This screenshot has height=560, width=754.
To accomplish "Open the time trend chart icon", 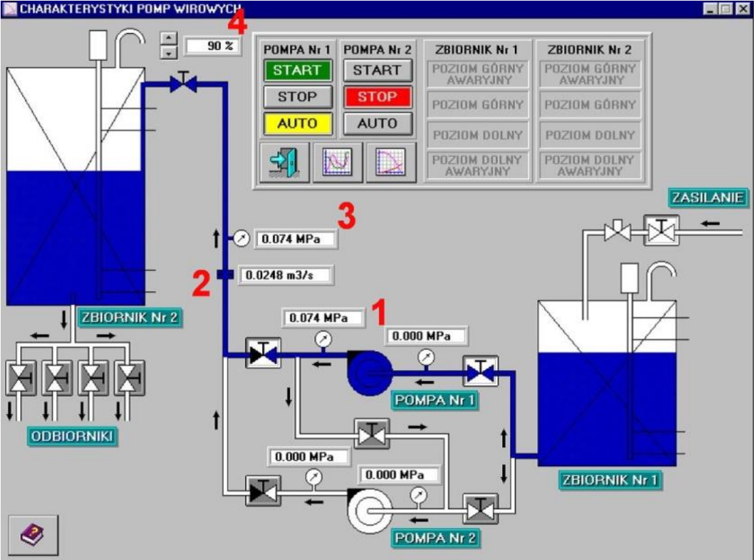I will [338, 163].
